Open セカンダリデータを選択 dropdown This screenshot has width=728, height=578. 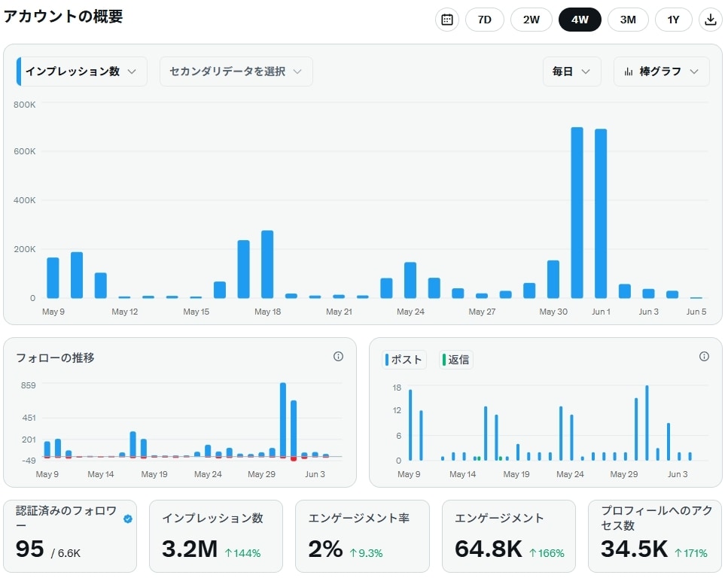click(x=236, y=71)
